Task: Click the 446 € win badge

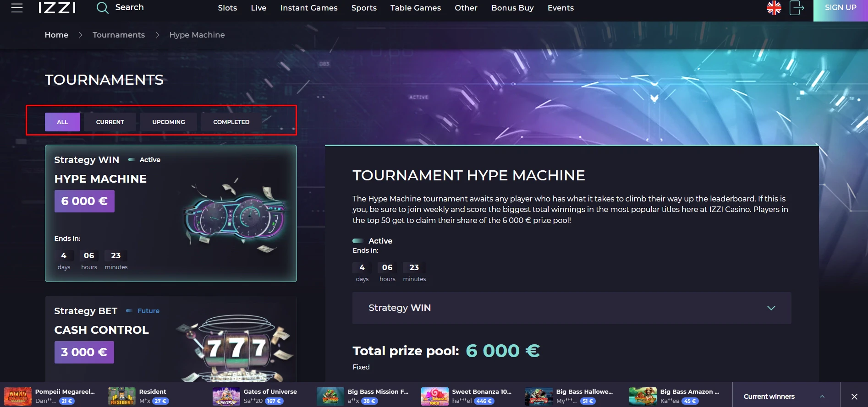Action: pyautogui.click(x=484, y=401)
